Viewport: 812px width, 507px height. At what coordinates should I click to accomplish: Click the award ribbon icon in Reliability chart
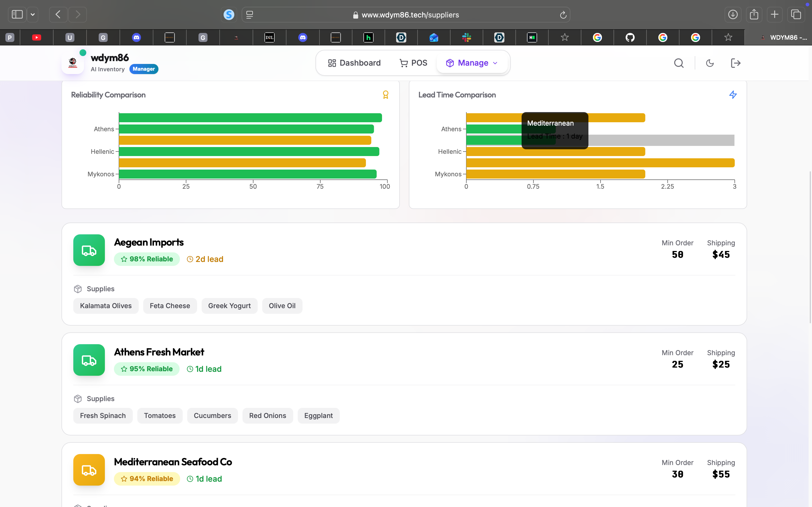click(385, 95)
